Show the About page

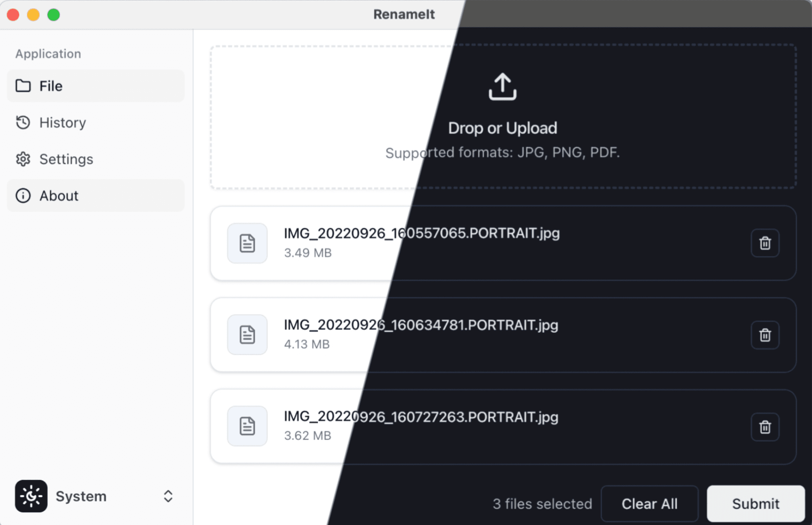(96, 196)
